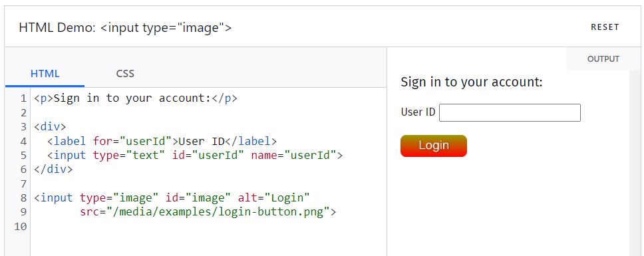Viewport: 644px width, 256px height.
Task: Click the type="image" attribute on line 8
Action: pos(119,197)
